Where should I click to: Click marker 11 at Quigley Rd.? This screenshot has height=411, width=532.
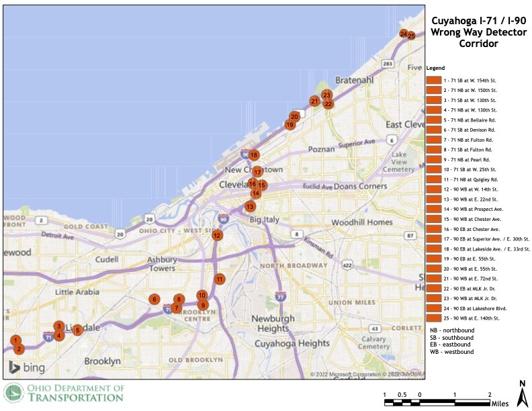tap(220, 279)
